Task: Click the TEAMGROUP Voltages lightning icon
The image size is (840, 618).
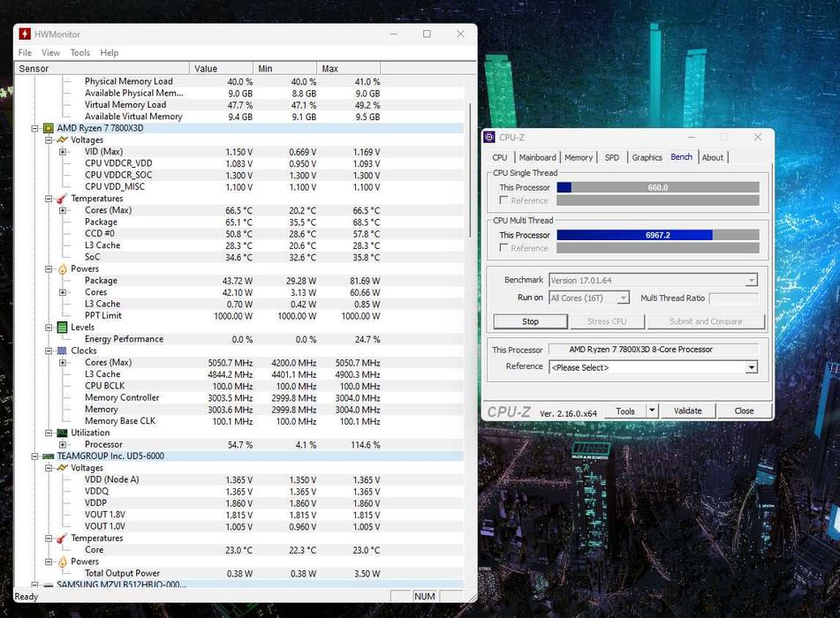Action: coord(62,468)
